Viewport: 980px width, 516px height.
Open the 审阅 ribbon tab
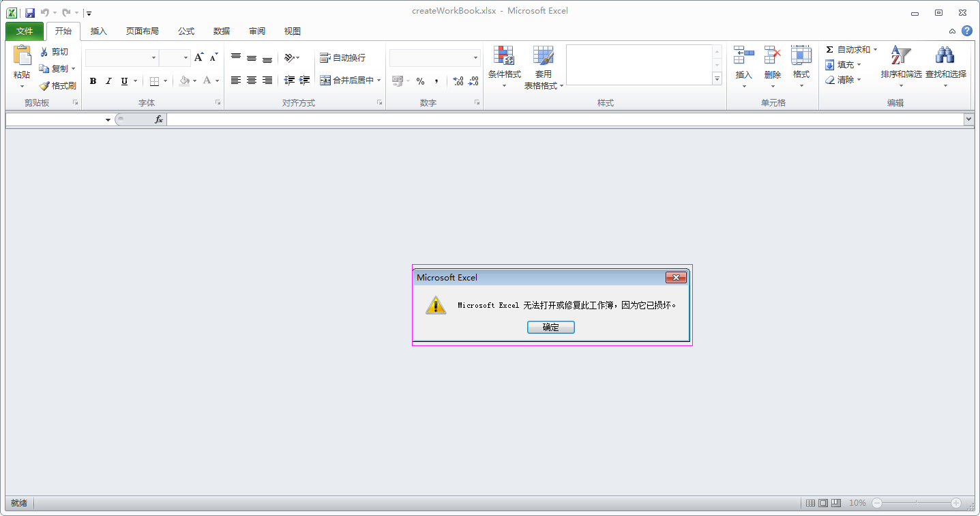tap(257, 31)
